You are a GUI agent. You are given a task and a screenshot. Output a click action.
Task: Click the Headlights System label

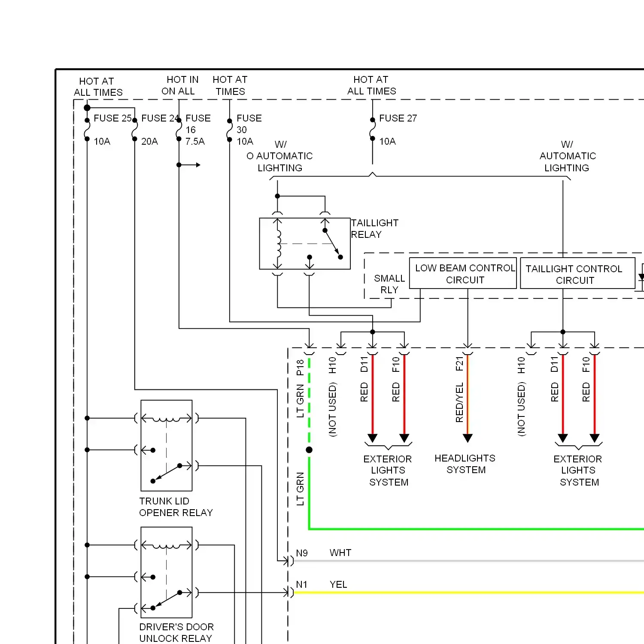tap(465, 464)
